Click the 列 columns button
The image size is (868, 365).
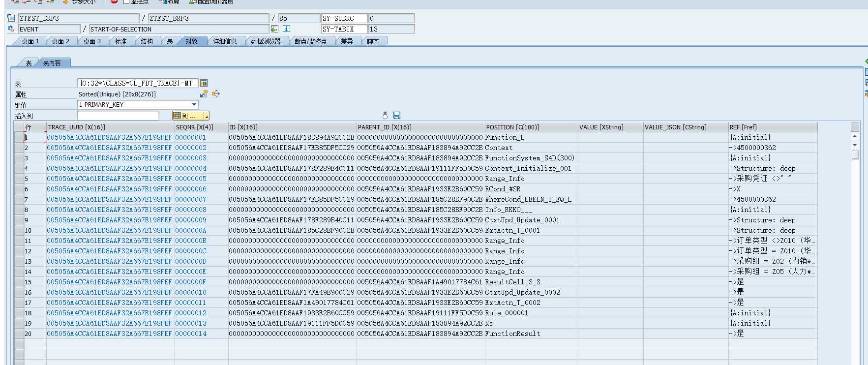coord(187,116)
